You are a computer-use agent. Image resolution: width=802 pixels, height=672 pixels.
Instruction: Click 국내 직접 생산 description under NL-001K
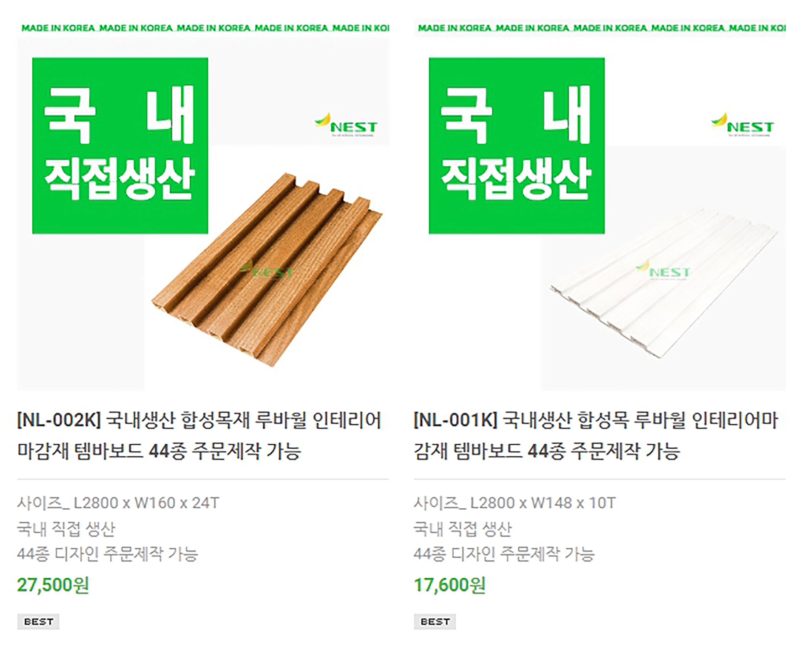click(x=462, y=528)
